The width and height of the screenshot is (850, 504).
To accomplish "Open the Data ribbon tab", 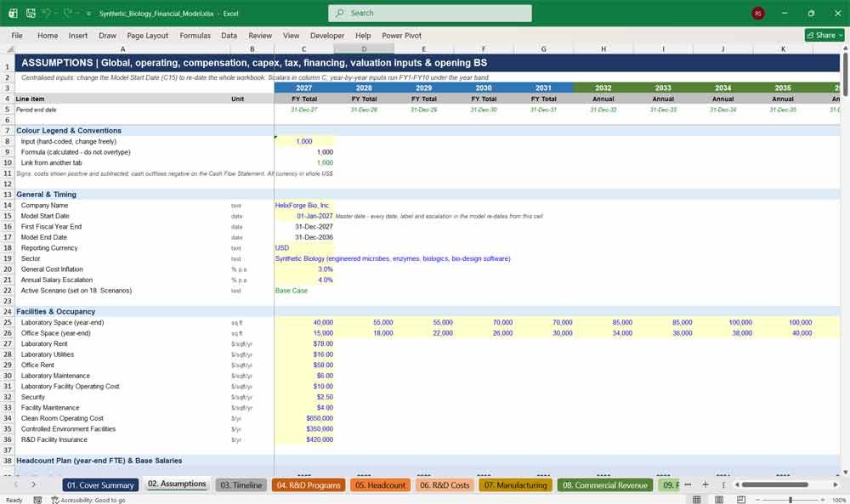I will pyautogui.click(x=229, y=35).
